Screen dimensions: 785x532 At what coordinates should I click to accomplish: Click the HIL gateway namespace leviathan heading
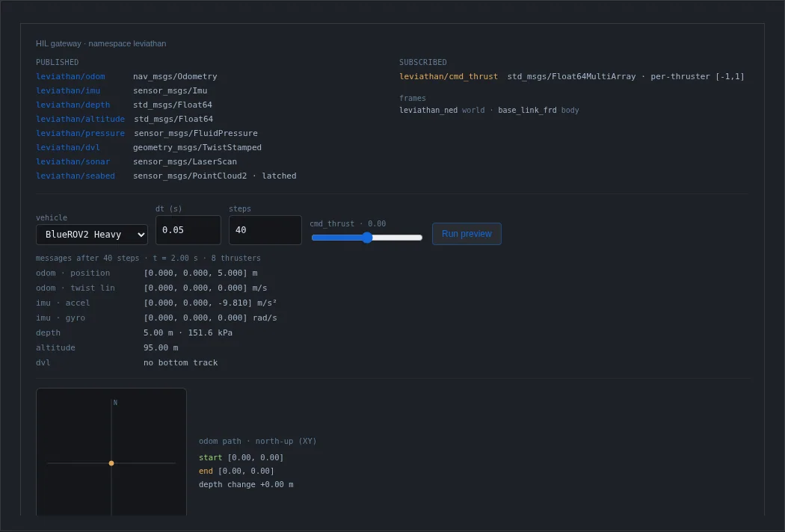coord(101,43)
